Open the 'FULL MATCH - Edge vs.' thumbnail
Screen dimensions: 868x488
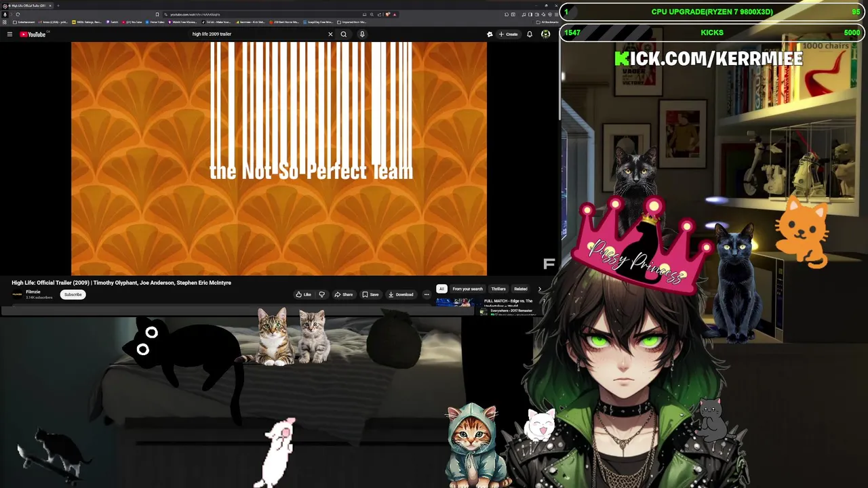(454, 302)
